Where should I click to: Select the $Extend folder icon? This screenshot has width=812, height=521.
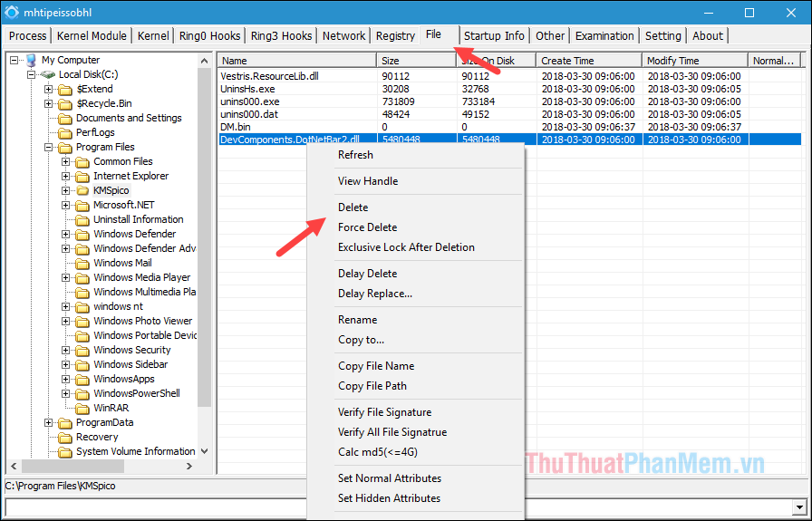pyautogui.click(x=65, y=90)
